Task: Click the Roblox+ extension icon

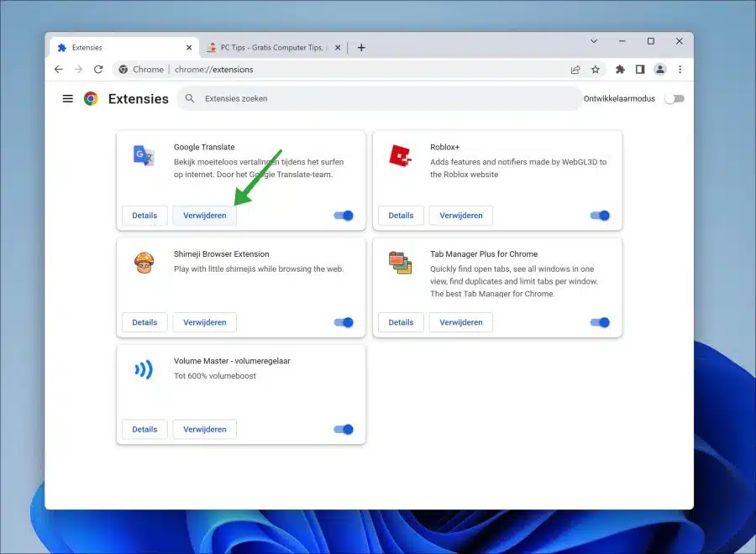Action: click(400, 155)
